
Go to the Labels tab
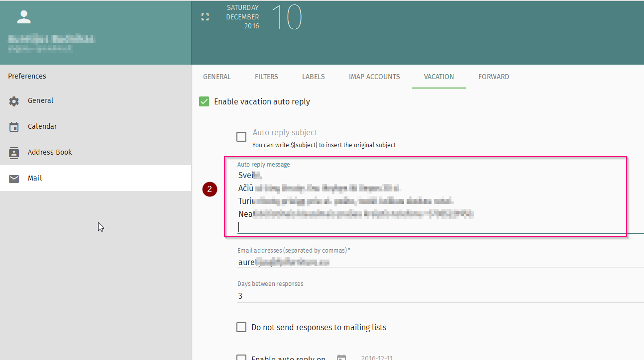point(313,77)
